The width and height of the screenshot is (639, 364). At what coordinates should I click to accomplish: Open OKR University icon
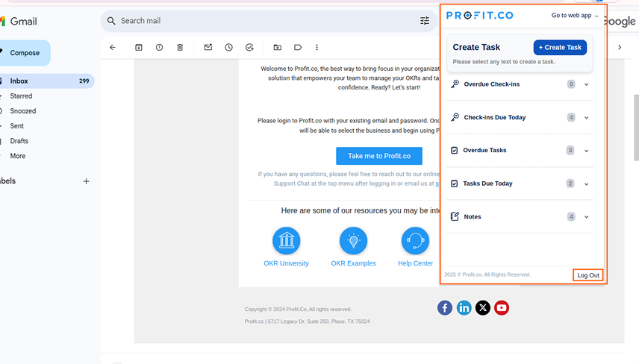[x=286, y=241]
